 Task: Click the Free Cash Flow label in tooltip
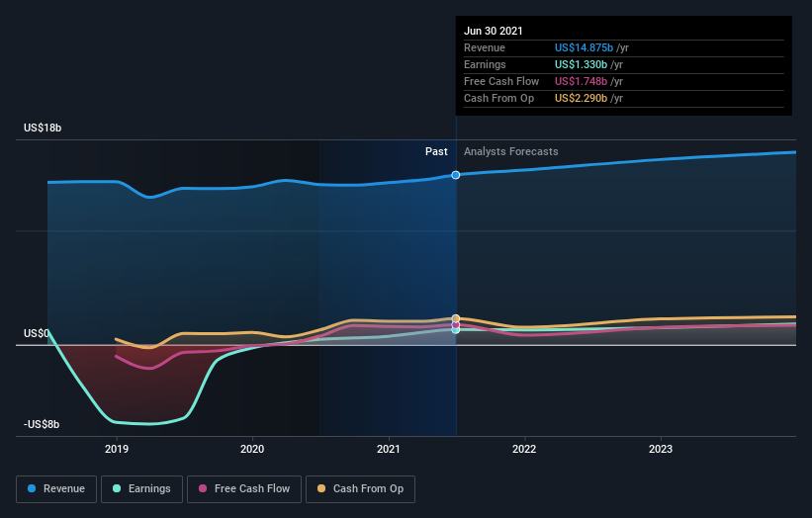click(501, 81)
